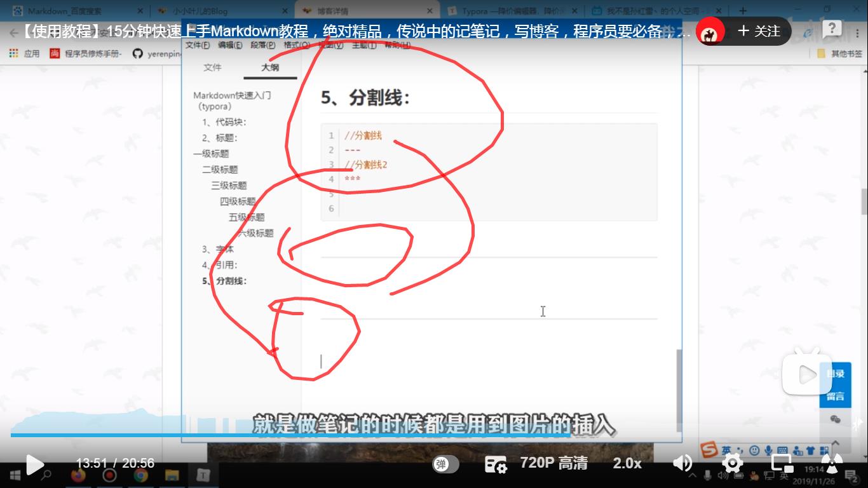Click the WeChat icon in side panel
868x488 pixels.
835,419
